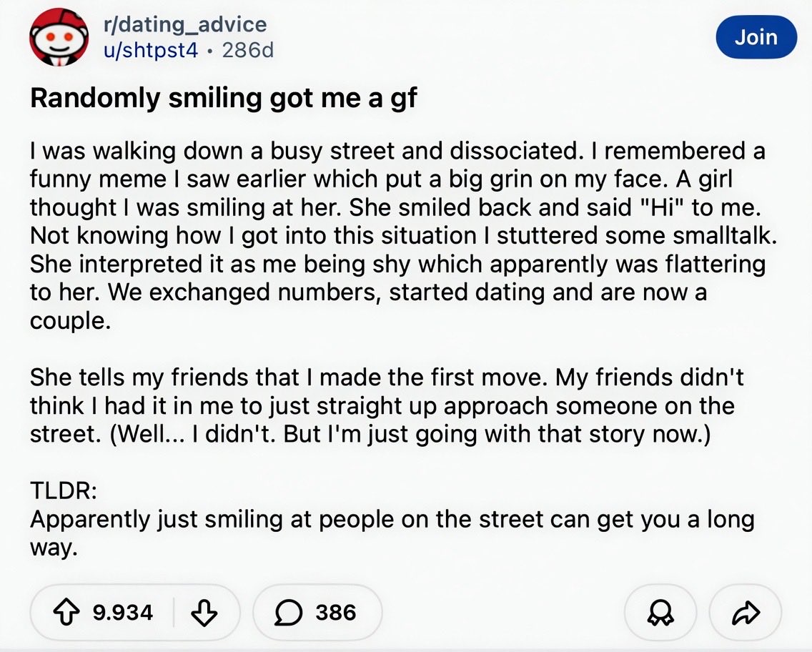
Task: Click the 386 comments count
Action: [x=336, y=613]
